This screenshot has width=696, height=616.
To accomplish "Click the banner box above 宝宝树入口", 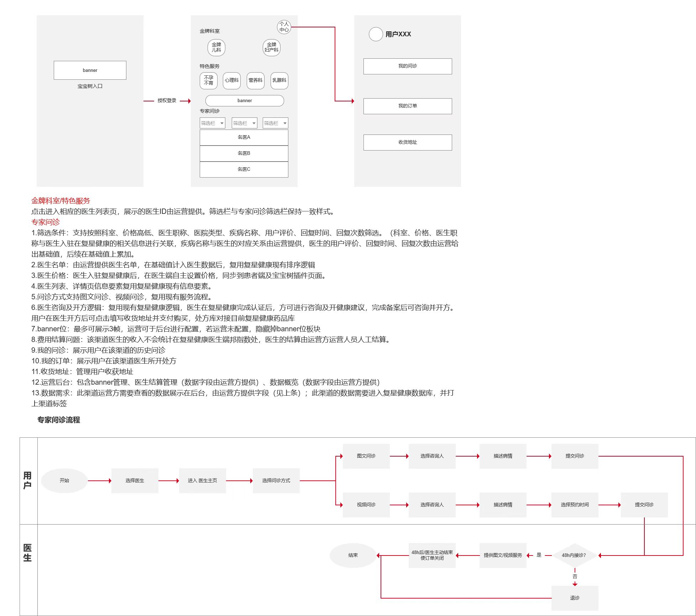I will (x=90, y=70).
